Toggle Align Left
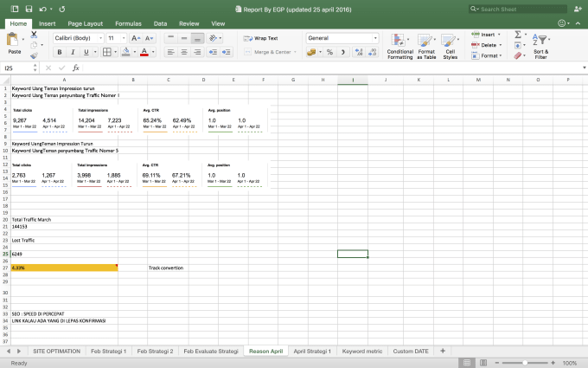 [x=170, y=52]
